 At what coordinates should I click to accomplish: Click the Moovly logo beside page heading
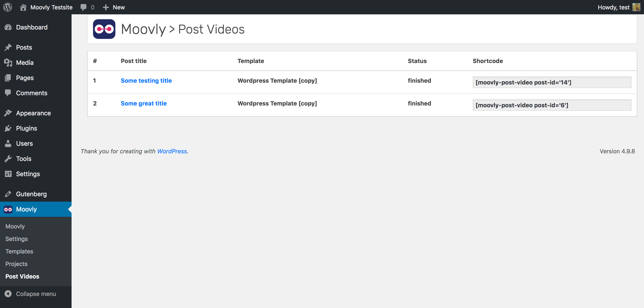(x=104, y=29)
